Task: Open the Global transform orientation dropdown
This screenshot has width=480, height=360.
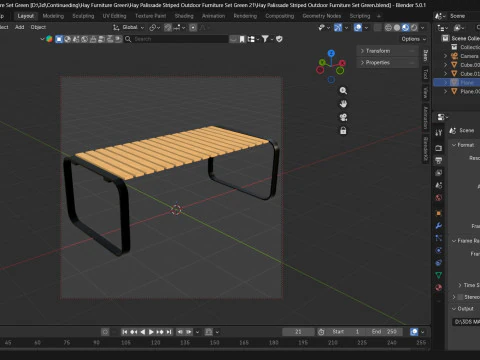Action: 129,27
